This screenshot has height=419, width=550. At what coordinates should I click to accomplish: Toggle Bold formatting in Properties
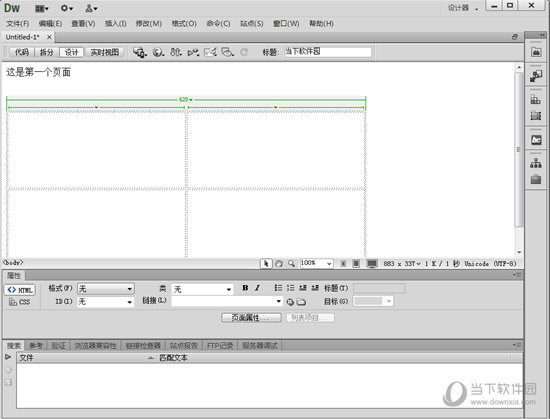pyautogui.click(x=245, y=288)
